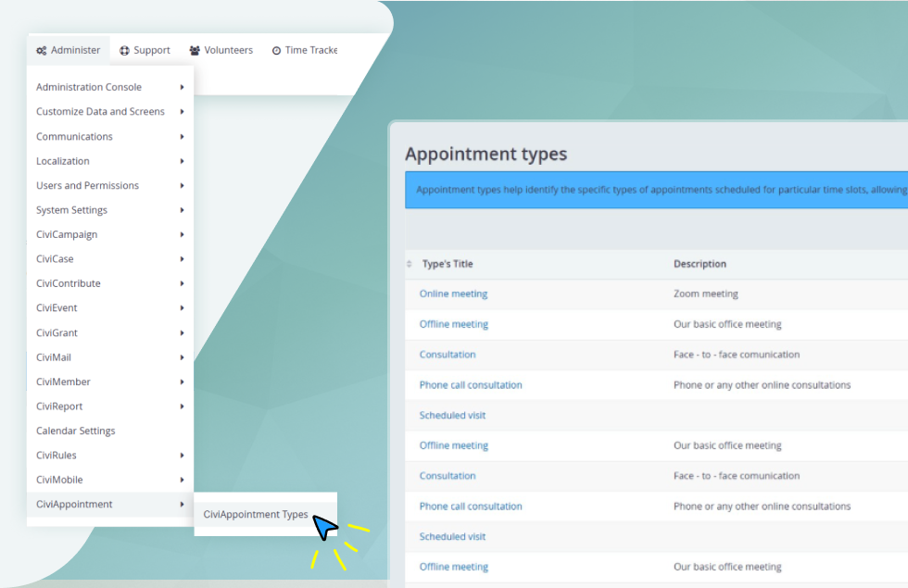Expand CiviAppointment submenu arrow
This screenshot has height=588, width=908.
point(182,504)
